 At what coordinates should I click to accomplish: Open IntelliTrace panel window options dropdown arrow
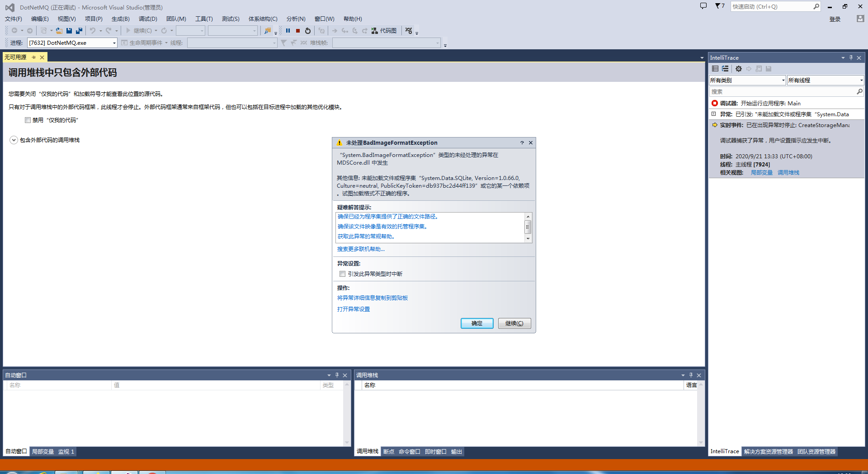click(x=843, y=57)
